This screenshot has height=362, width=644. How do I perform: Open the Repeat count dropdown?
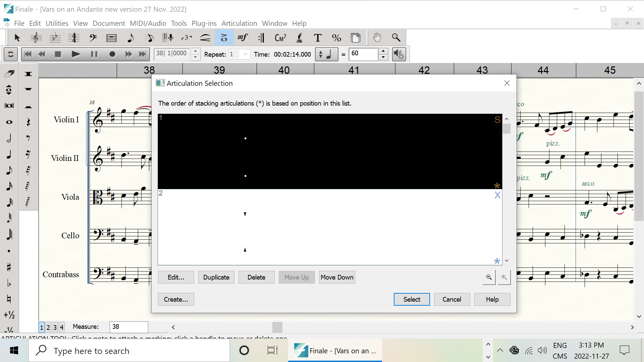pyautogui.click(x=245, y=54)
